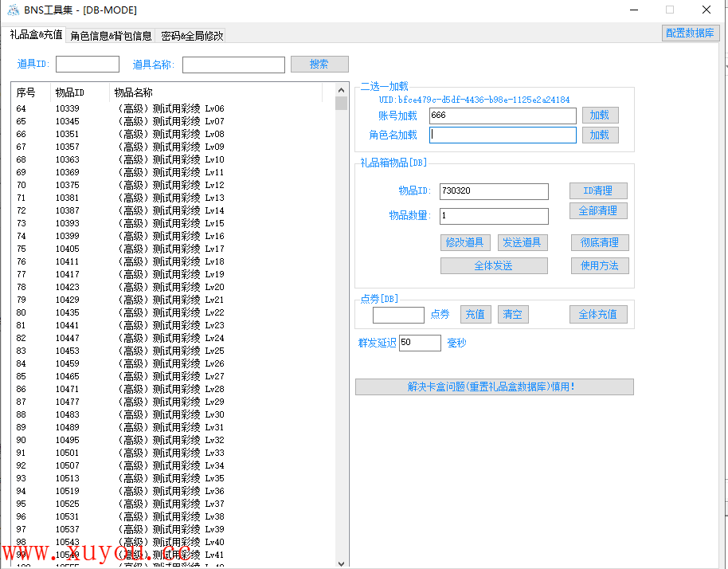Click the 全体充值 button
This screenshot has height=569, width=728.
597,315
